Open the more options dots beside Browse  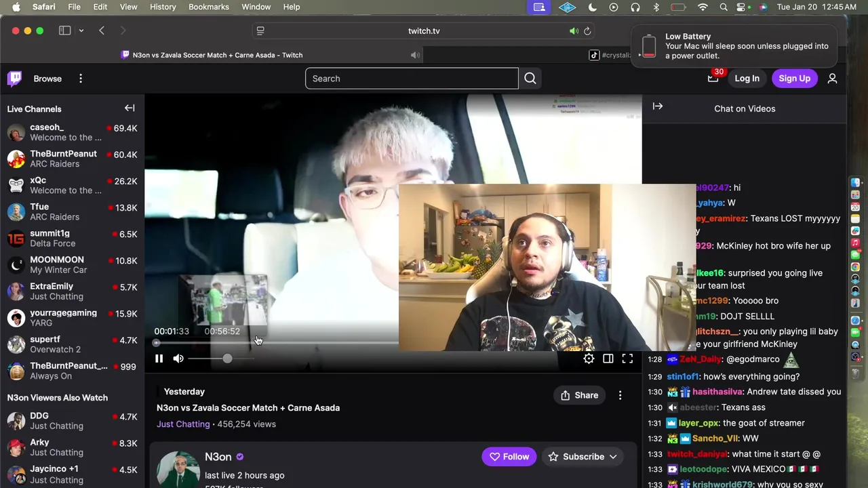81,79
